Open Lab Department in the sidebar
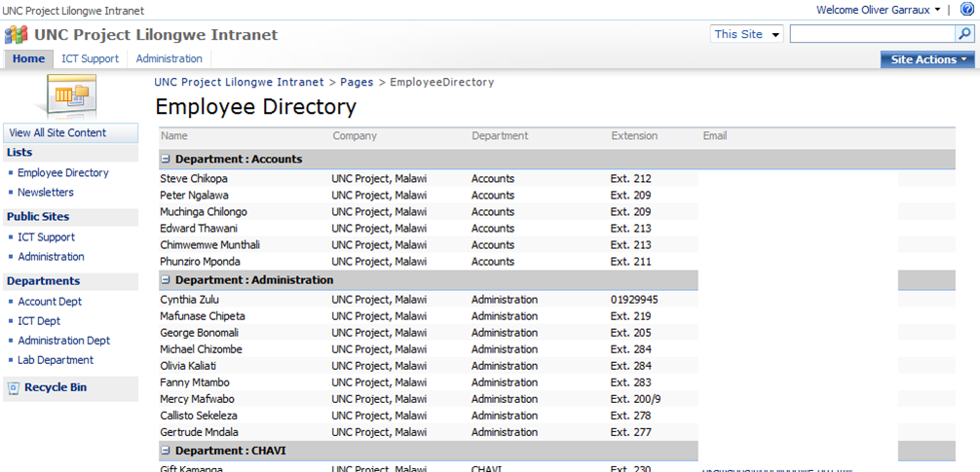980x472 pixels. pyautogui.click(x=56, y=360)
